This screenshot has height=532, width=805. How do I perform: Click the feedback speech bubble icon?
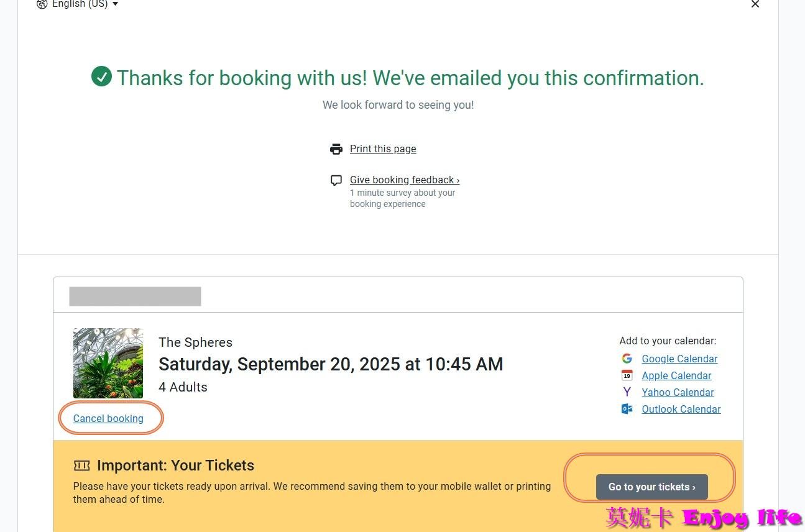[x=336, y=180]
